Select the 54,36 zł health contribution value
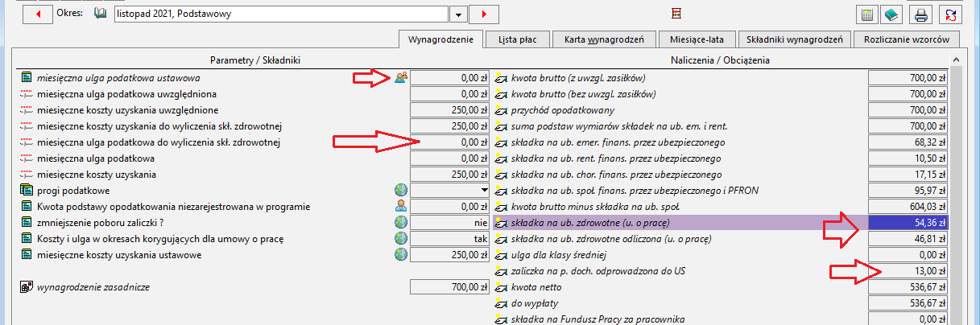 tap(908, 223)
